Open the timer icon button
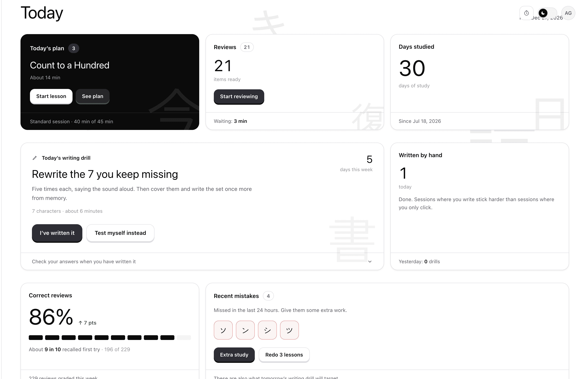Viewport: 588px width, 379px height. (526, 13)
